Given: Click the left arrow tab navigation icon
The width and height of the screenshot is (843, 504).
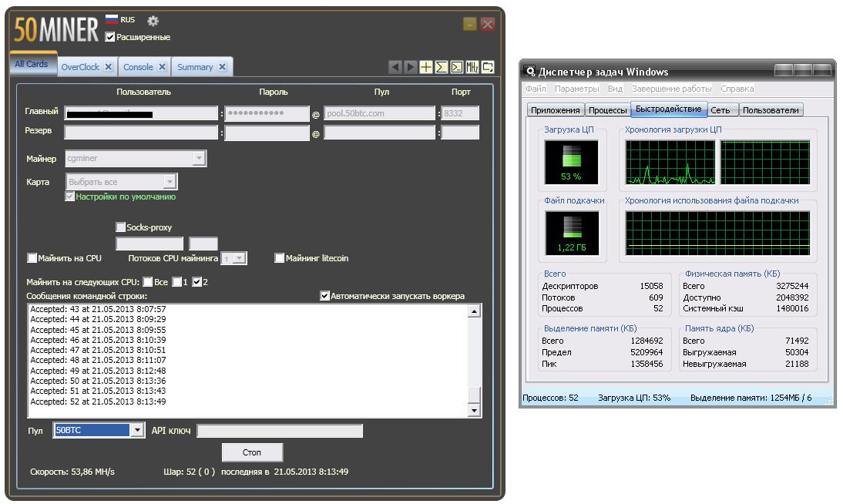Looking at the screenshot, I should pyautogui.click(x=395, y=67).
